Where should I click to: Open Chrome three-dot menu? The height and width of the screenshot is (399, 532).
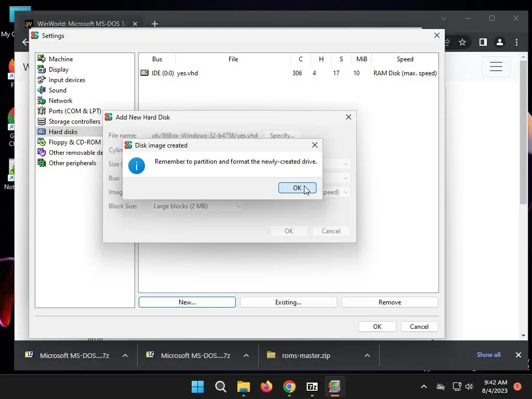517,42
